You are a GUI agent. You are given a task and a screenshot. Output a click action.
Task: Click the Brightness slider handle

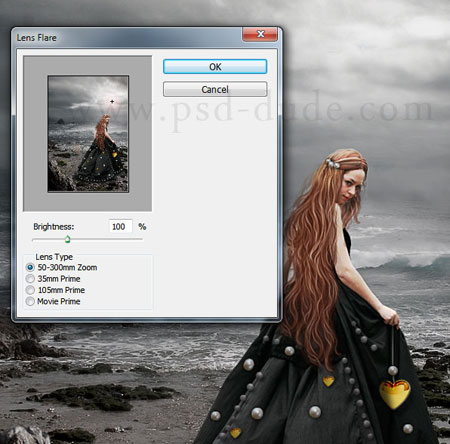(68, 239)
